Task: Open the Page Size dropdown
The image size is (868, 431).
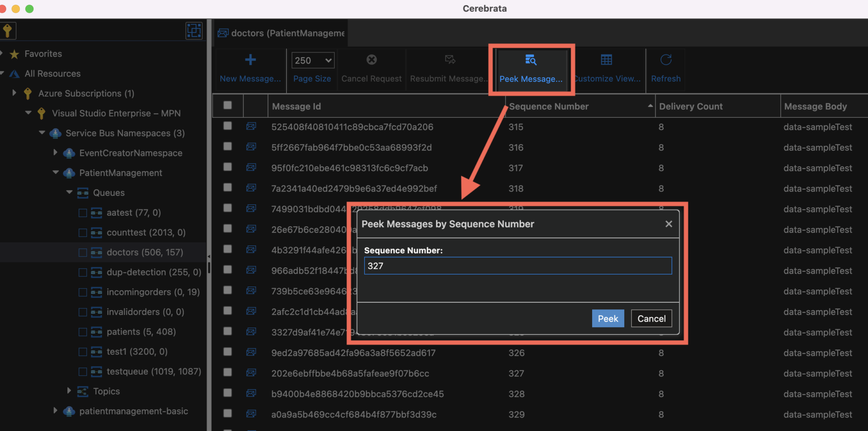Action: point(312,60)
